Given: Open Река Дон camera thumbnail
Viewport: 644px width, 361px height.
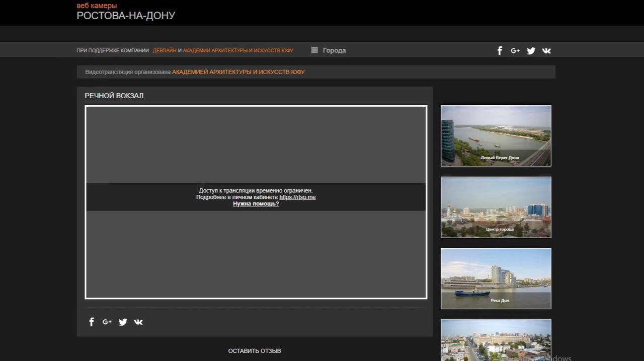Looking at the screenshot, I should pos(496,278).
